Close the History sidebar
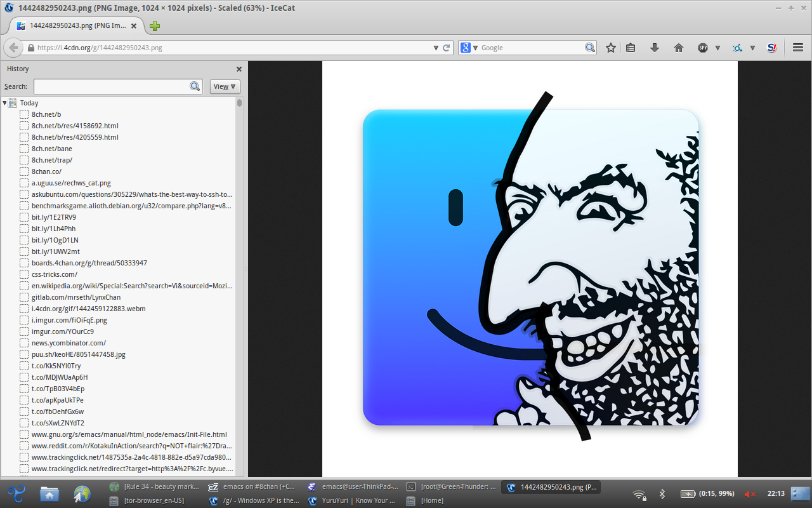Image resolution: width=812 pixels, height=508 pixels. [239, 69]
